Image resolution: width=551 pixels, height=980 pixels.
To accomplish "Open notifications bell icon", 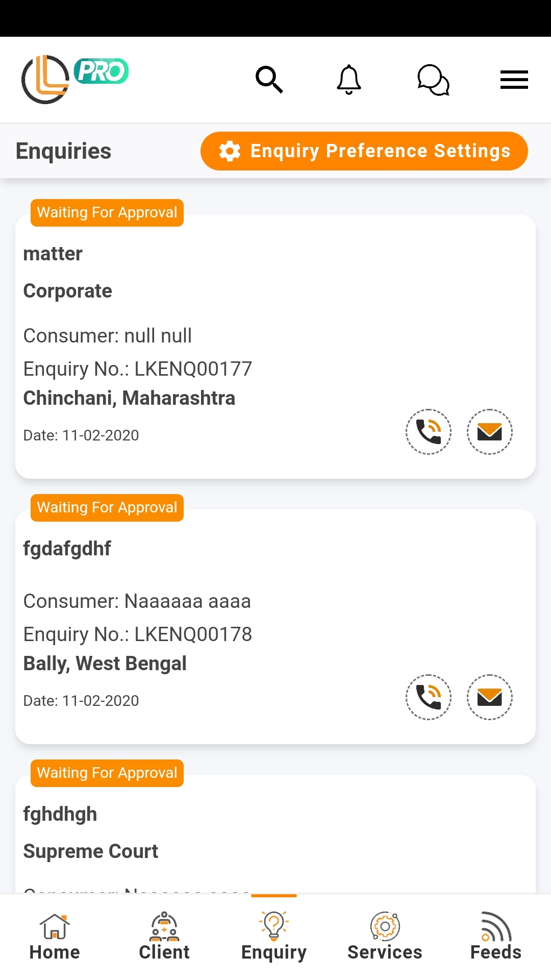I will tap(349, 80).
